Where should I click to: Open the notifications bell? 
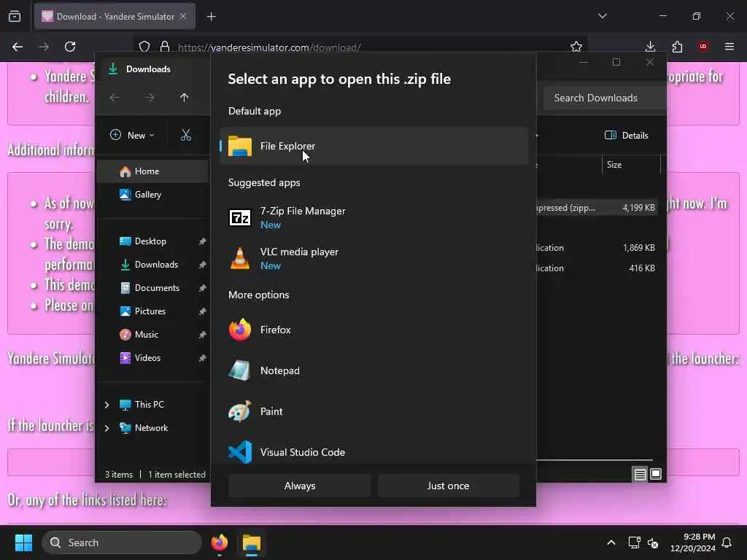(727, 542)
